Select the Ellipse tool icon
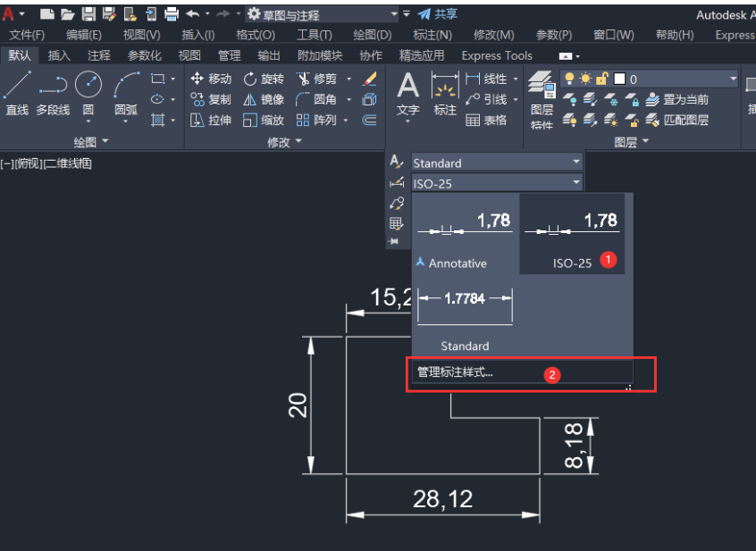The height and width of the screenshot is (551, 756). [x=157, y=99]
